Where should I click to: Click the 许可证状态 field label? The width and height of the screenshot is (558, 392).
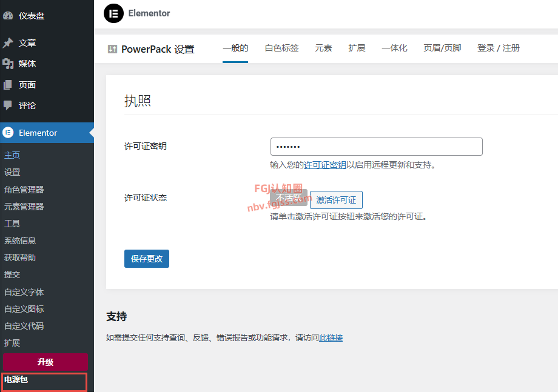pos(145,198)
